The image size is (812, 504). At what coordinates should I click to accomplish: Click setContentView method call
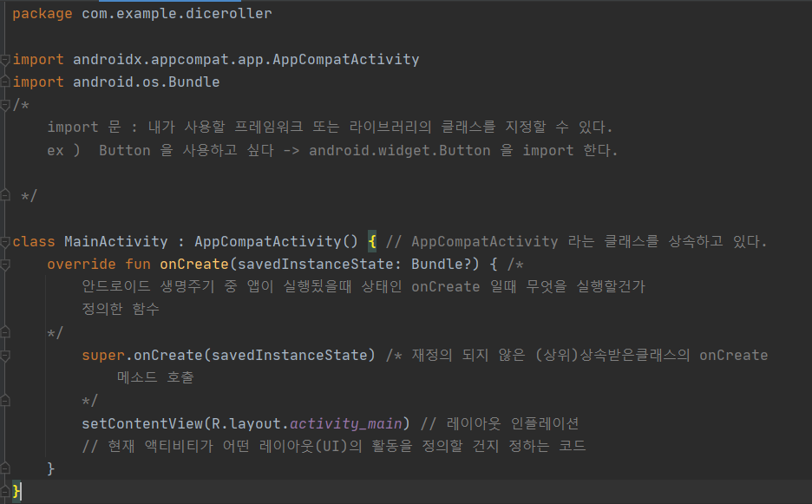click(x=142, y=423)
